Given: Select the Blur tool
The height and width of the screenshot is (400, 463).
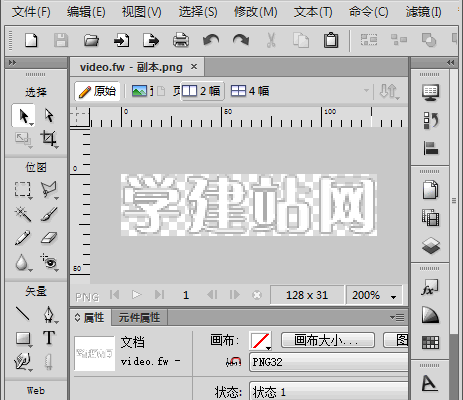Looking at the screenshot, I should (22, 262).
